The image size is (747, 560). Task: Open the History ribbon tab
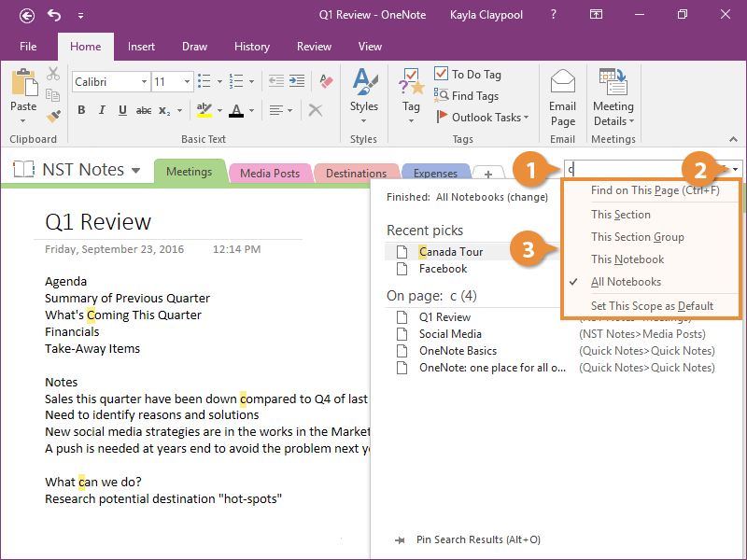(252, 46)
